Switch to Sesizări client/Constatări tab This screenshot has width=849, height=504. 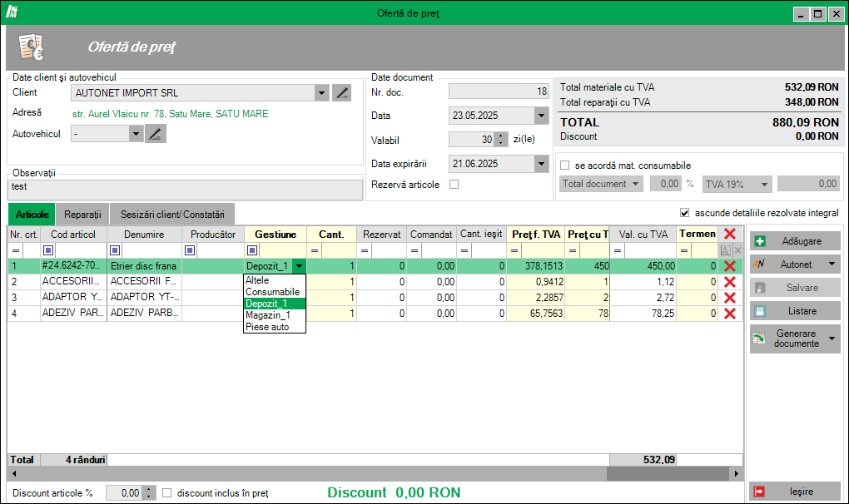pos(172,214)
